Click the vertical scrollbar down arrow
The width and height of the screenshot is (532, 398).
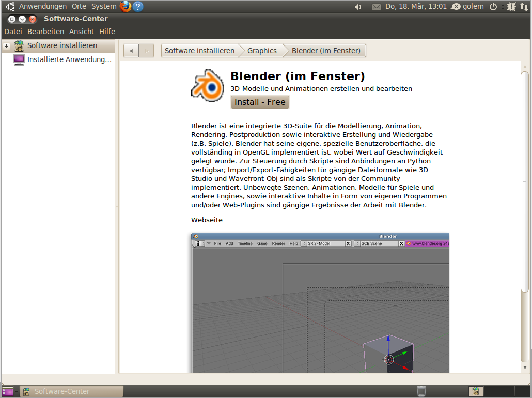point(525,368)
